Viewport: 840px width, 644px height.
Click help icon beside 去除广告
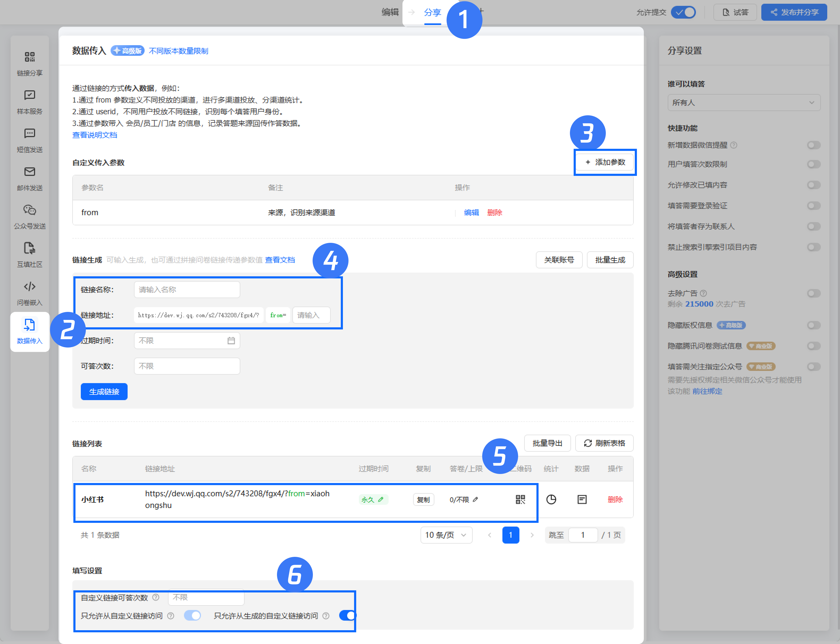pos(703,293)
